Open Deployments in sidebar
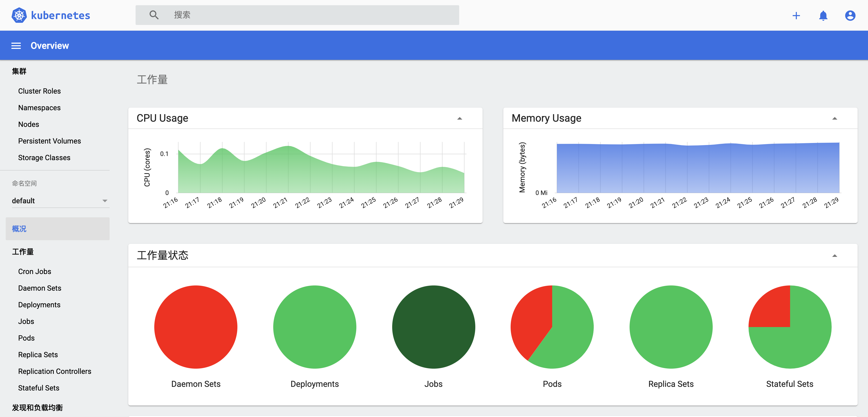Image resolution: width=868 pixels, height=417 pixels. (x=39, y=305)
